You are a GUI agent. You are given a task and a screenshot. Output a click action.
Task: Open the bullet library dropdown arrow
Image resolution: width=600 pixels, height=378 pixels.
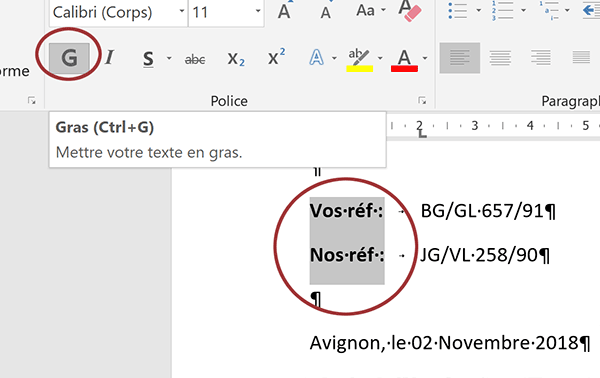(479, 11)
